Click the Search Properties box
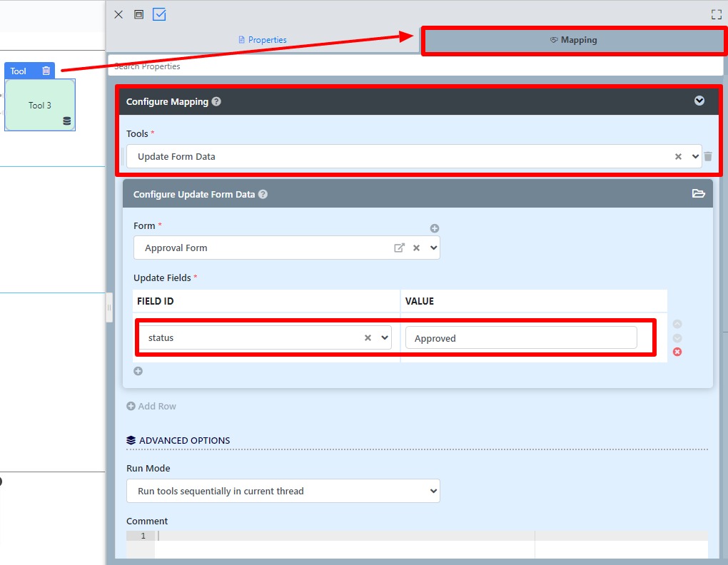 [414, 66]
